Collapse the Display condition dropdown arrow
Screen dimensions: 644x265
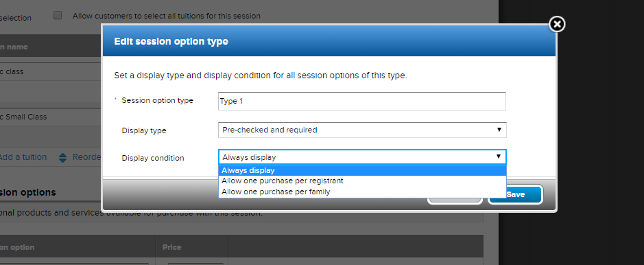(499, 157)
